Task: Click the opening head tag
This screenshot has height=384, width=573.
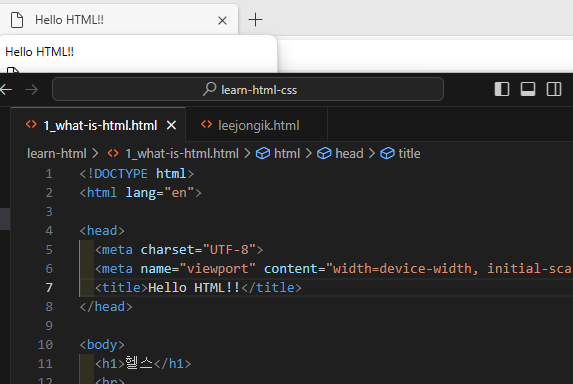Action: coord(102,231)
